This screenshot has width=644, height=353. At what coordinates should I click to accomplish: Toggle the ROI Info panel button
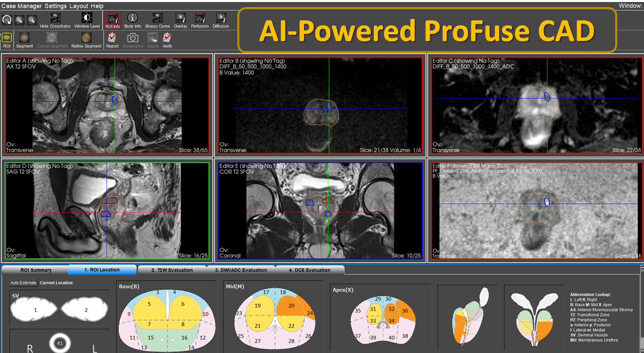pos(112,20)
